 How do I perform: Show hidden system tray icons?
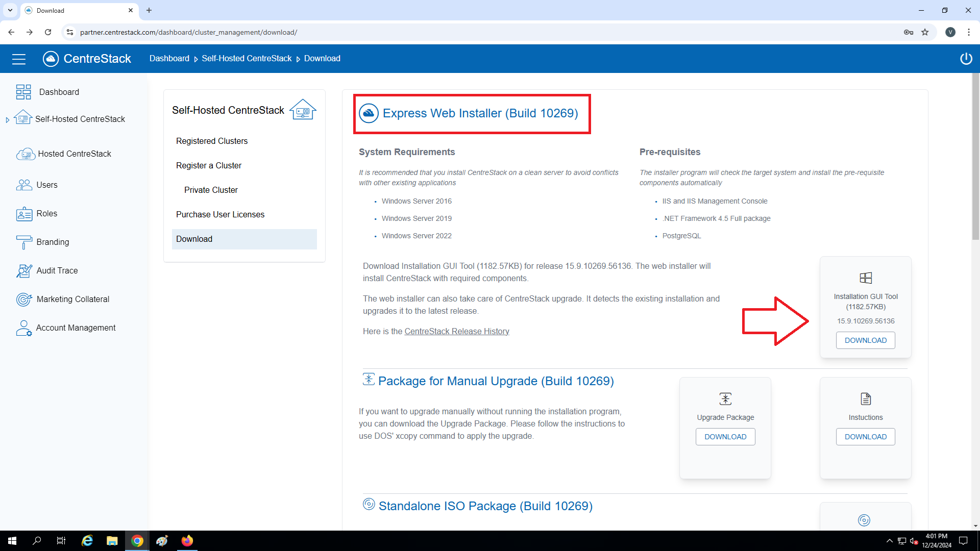[x=890, y=541]
